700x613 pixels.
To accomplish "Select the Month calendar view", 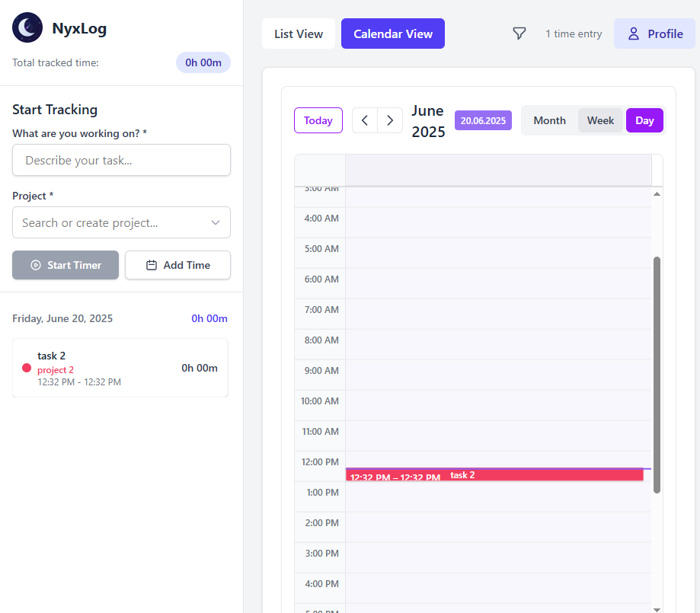I will (x=549, y=120).
